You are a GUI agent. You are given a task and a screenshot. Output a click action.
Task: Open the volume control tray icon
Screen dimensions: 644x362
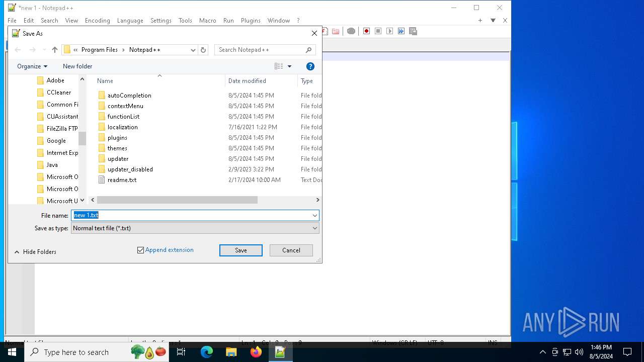(x=579, y=352)
